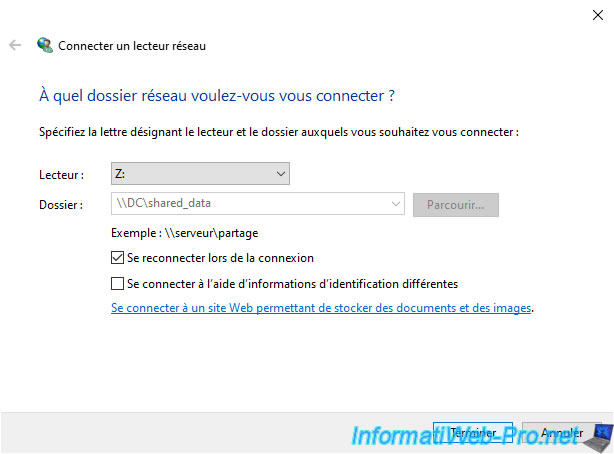Enable 'Se reconnecter lors de la connexion' checkbox

pos(117,258)
